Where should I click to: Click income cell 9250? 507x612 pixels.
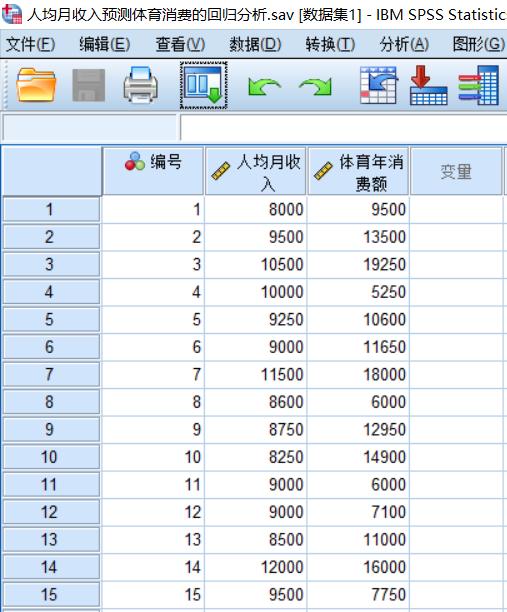point(256,320)
